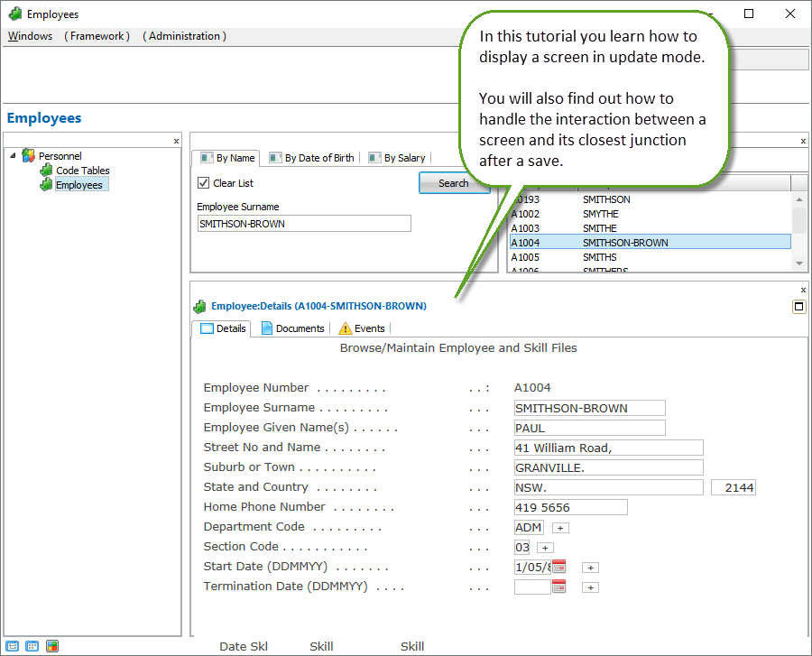This screenshot has width=812, height=656.
Task: Click the Details tab page icon
Action: [207, 328]
